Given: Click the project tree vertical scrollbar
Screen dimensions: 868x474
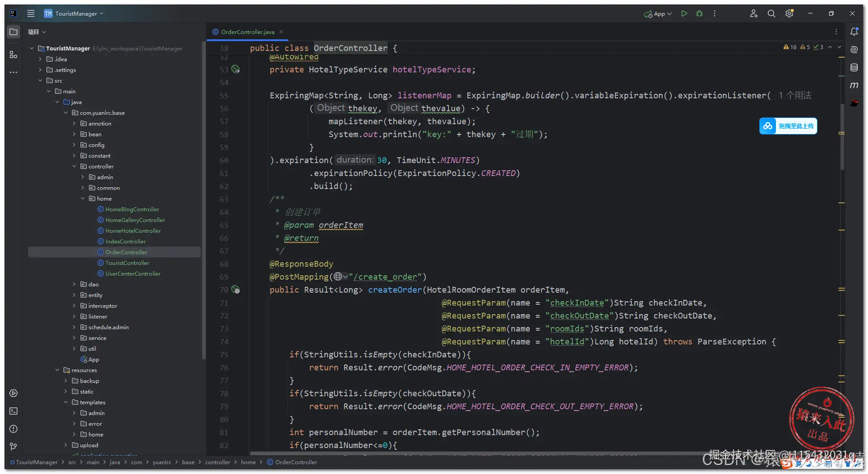Looking at the screenshot, I should pyautogui.click(x=204, y=201).
